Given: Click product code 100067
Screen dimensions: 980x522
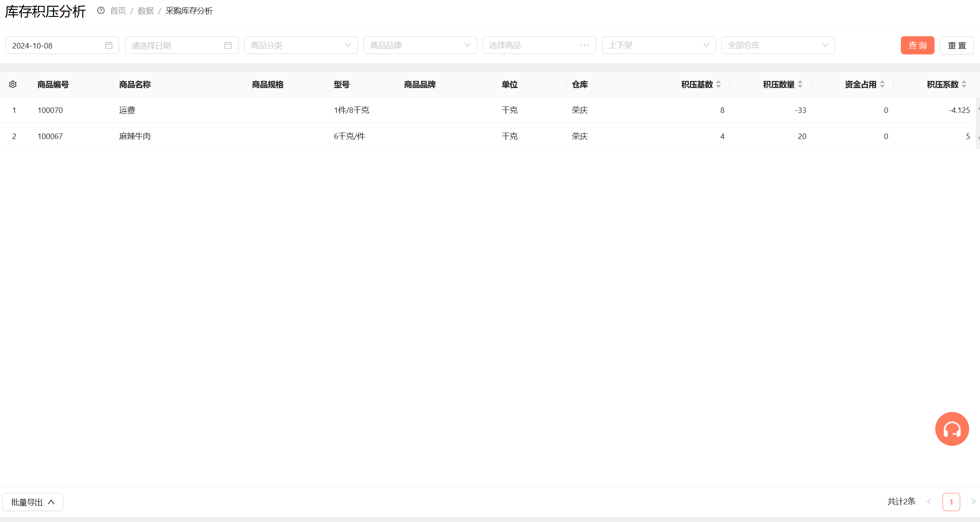Looking at the screenshot, I should (x=50, y=136).
